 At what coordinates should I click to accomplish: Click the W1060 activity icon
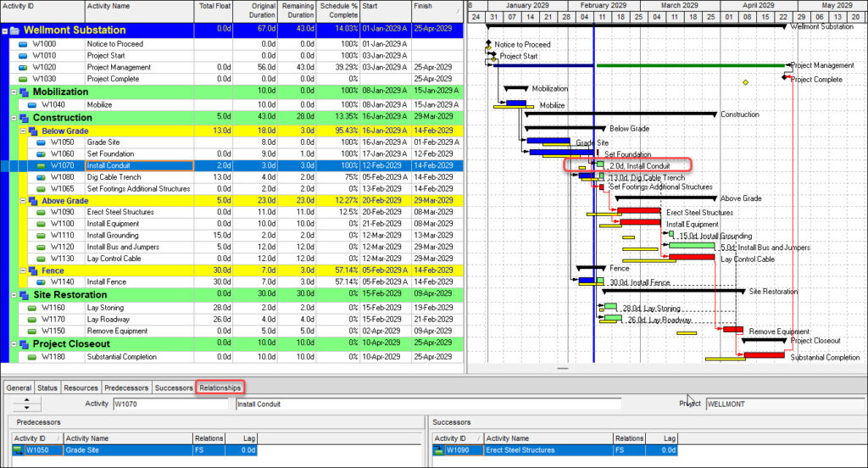click(x=41, y=154)
